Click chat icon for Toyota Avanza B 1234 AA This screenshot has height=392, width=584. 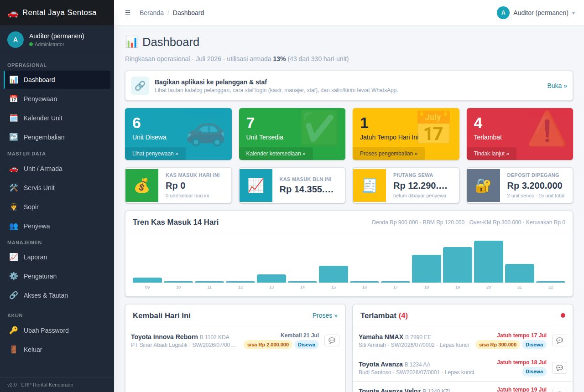[x=559, y=367]
